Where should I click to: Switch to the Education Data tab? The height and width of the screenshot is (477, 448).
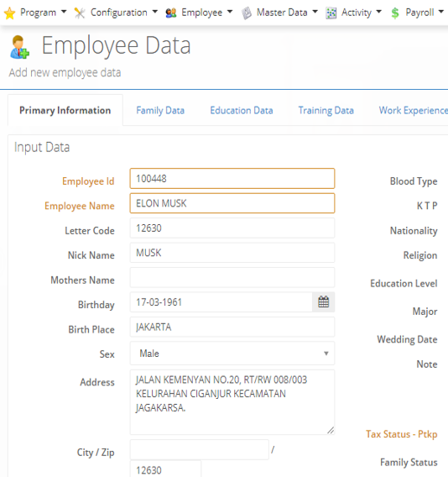coord(242,110)
